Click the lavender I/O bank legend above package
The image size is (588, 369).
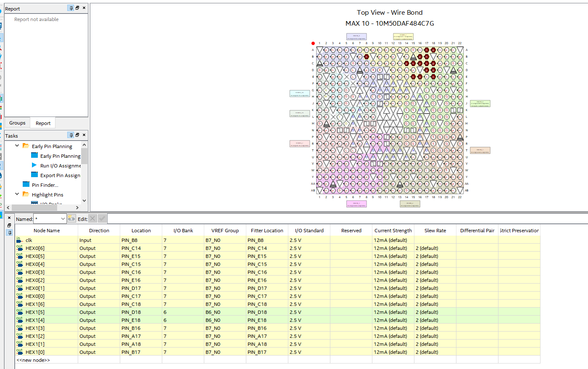pyautogui.click(x=356, y=37)
